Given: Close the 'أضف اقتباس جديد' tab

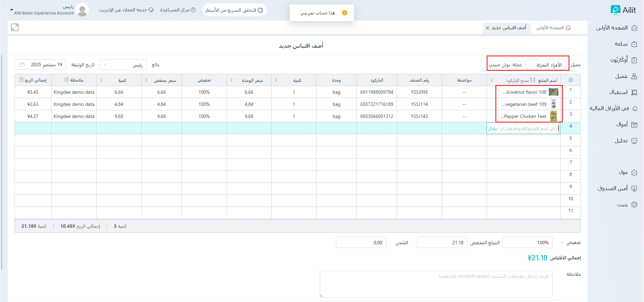Looking at the screenshot, I should [x=488, y=28].
